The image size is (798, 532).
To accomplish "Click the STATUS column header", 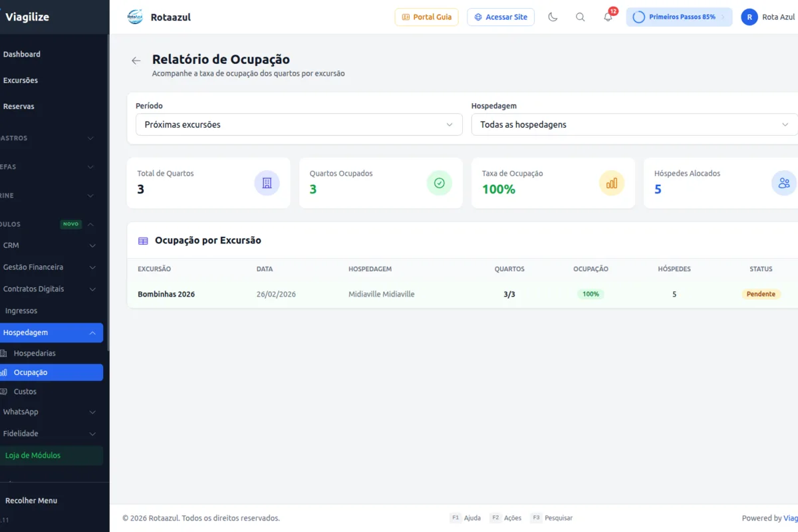I will 761,269.
